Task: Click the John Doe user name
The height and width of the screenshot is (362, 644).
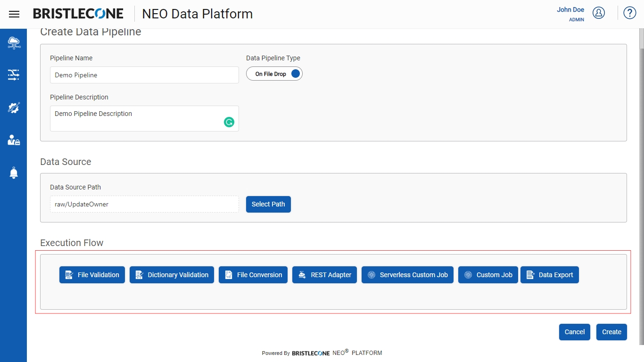Action: 570,9
